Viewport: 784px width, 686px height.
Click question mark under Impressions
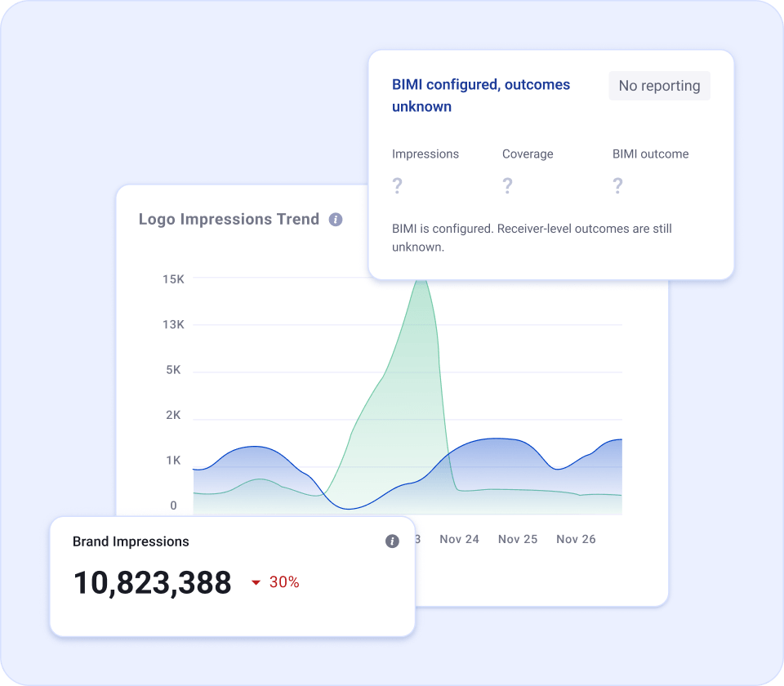pos(397,185)
